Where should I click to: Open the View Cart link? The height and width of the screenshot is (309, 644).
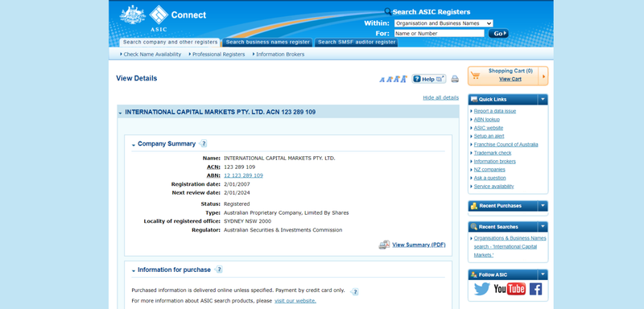pos(510,79)
